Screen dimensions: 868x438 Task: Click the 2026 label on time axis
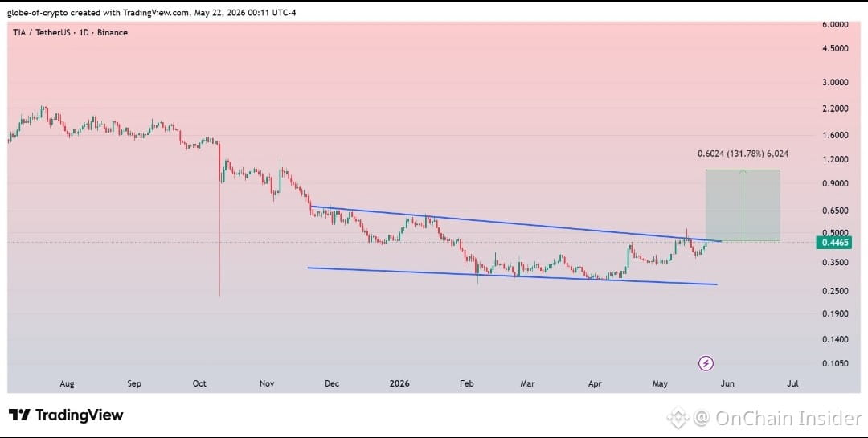coord(399,383)
